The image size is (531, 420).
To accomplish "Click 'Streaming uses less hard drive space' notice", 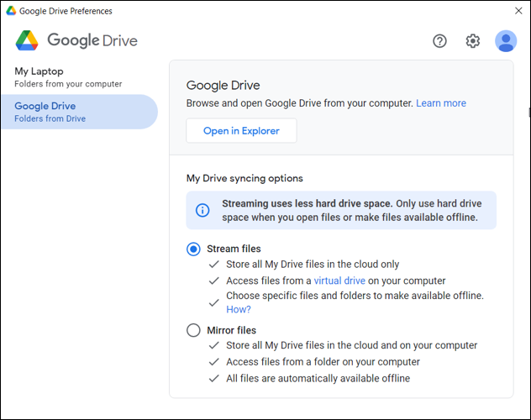I will click(341, 210).
